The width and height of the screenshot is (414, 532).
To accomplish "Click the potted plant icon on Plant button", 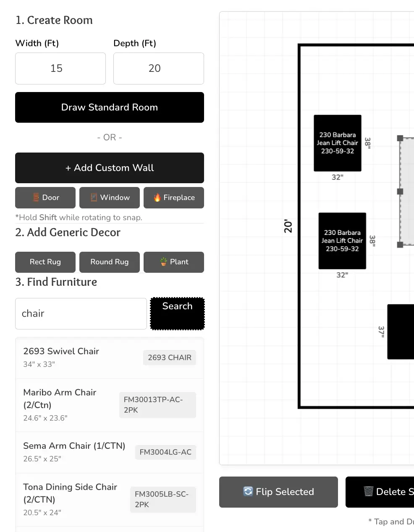I will point(164,262).
